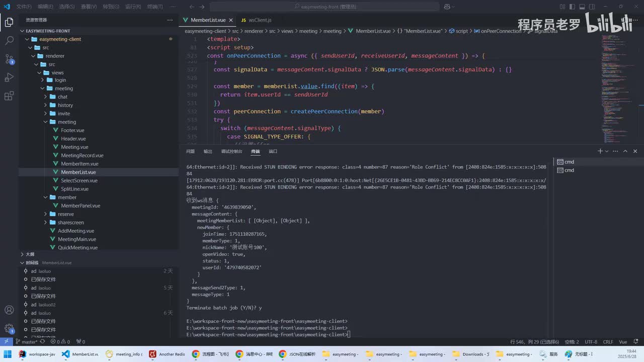
Task: Open the 查看(V) menu
Action: pos(89,7)
